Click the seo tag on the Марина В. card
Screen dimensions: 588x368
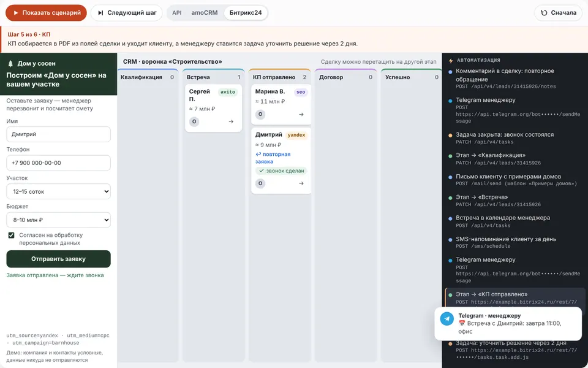301,92
